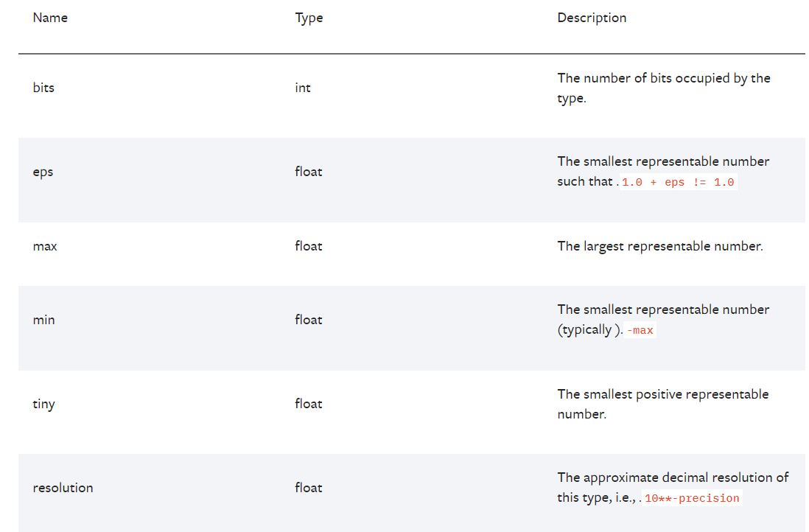The image size is (809, 532).
Task: Click the max attribute name
Action: click(x=45, y=246)
